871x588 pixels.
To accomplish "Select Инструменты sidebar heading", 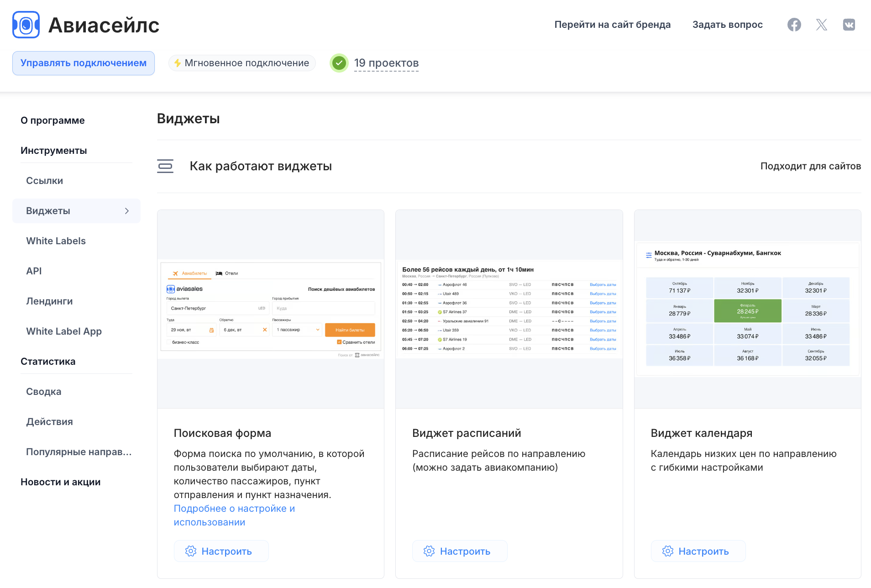I will [54, 151].
